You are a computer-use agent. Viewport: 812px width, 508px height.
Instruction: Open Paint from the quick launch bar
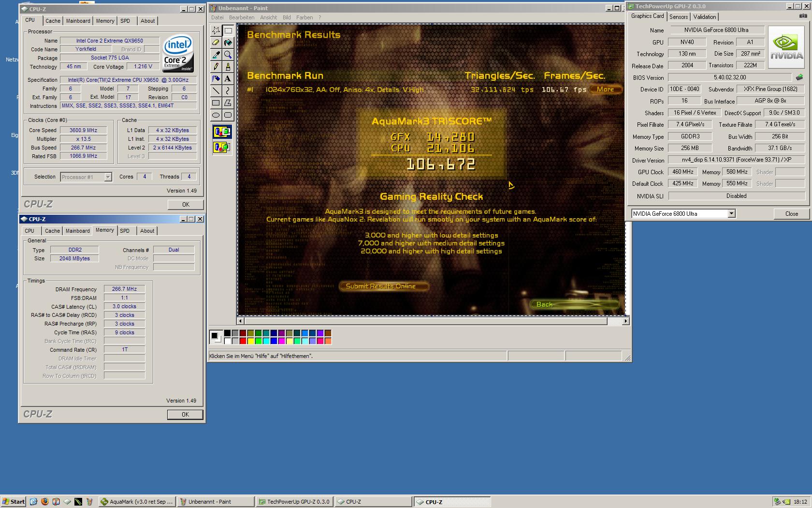pos(89,502)
